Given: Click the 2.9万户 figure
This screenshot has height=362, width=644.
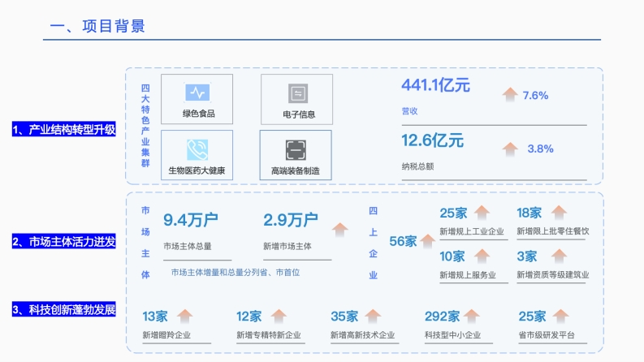Looking at the screenshot, I should [x=291, y=220].
